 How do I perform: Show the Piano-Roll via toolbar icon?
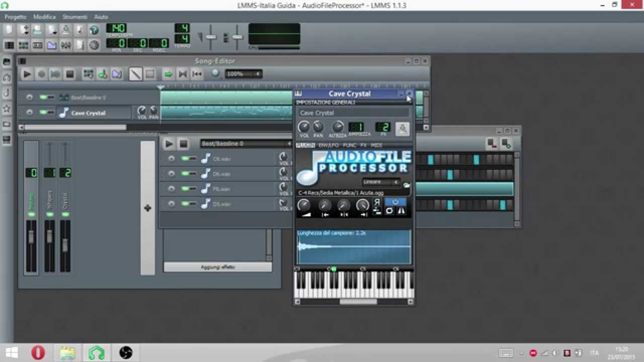click(x=37, y=45)
